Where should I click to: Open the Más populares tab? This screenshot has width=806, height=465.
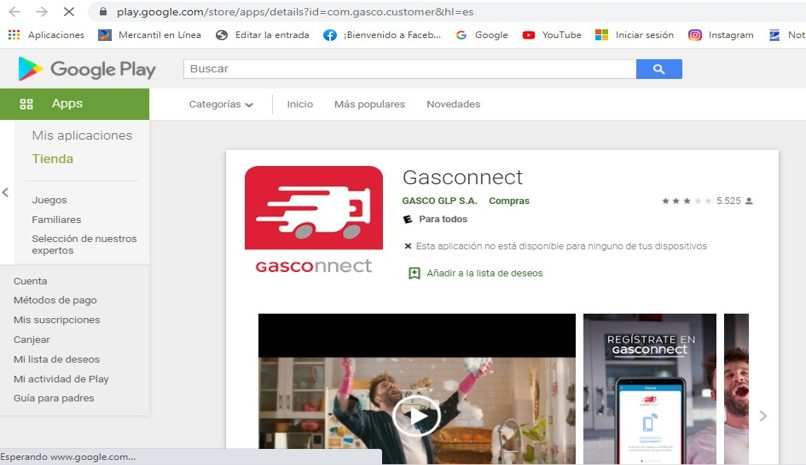click(370, 104)
